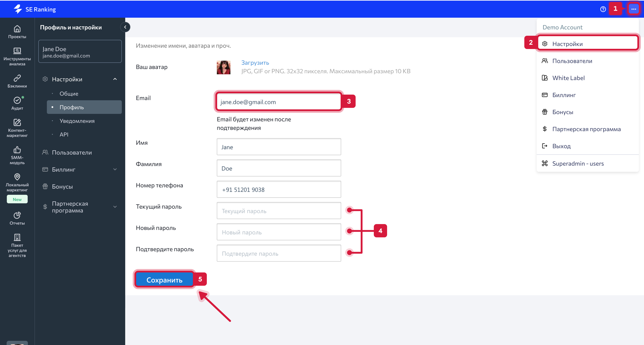Open Контент-маркетинг in the sidebar
This screenshot has width=644, height=345.
(x=17, y=128)
